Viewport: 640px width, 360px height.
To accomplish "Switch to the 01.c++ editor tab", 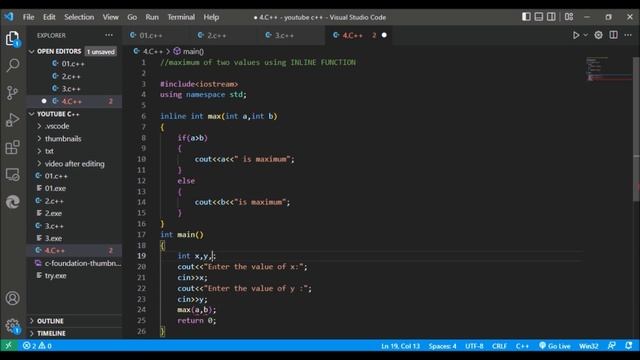I will [x=156, y=36].
